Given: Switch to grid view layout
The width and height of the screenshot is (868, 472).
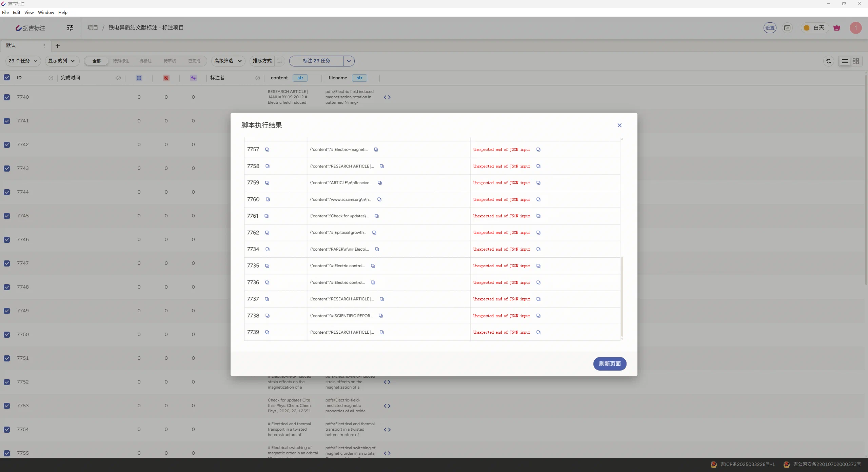Looking at the screenshot, I should point(856,61).
